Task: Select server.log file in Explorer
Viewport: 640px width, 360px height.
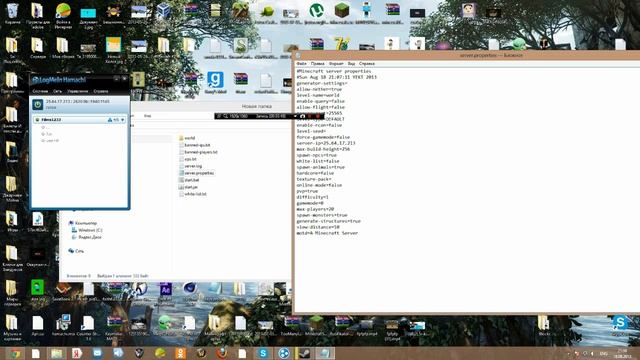Action: tap(191, 166)
